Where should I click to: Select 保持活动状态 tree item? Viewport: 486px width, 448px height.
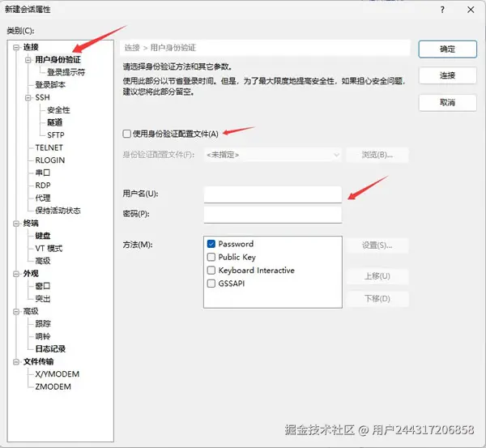coord(58,211)
